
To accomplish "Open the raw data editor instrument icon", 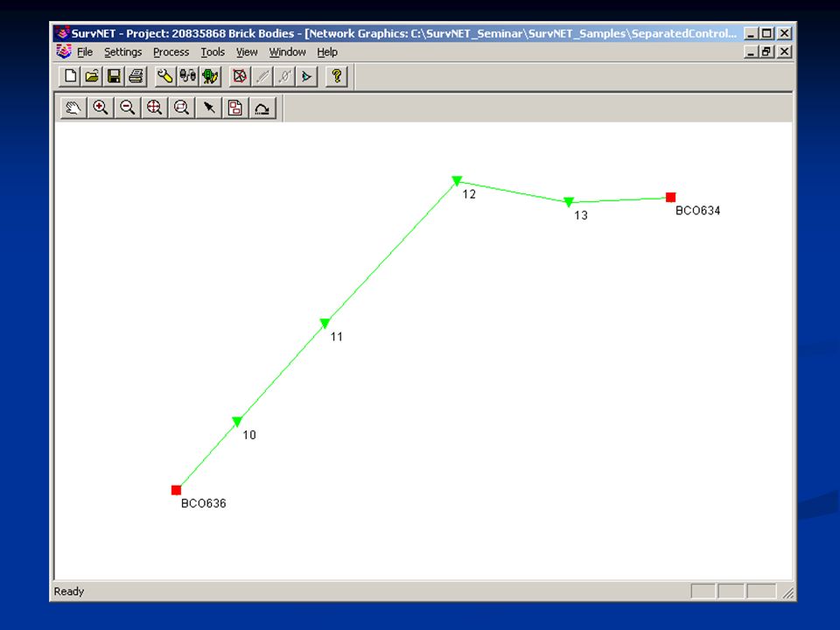I will (210, 76).
